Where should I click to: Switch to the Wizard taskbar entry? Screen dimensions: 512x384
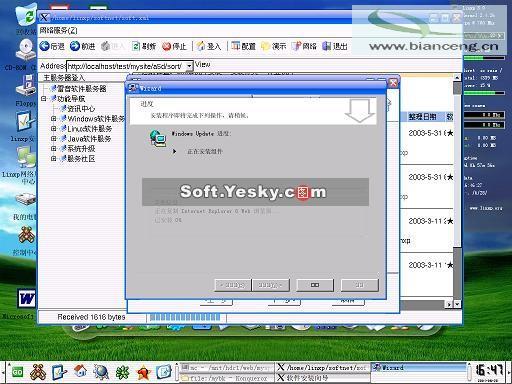[x=419, y=368]
